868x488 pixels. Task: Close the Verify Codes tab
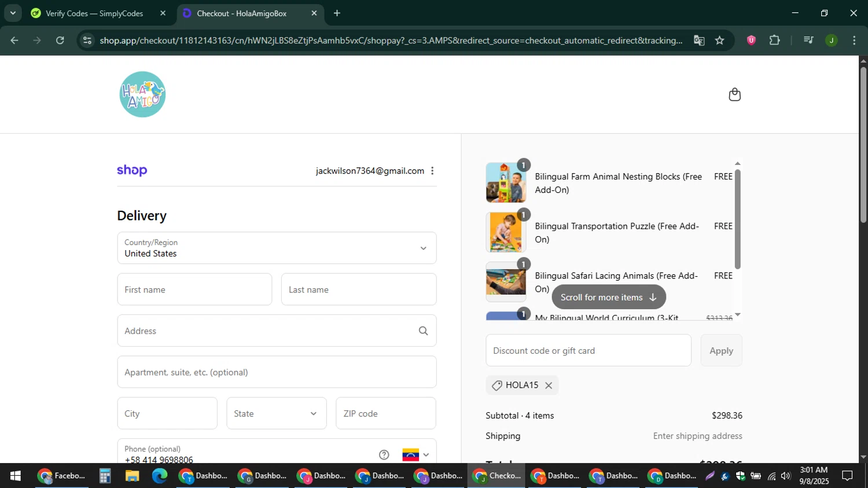[x=163, y=13]
